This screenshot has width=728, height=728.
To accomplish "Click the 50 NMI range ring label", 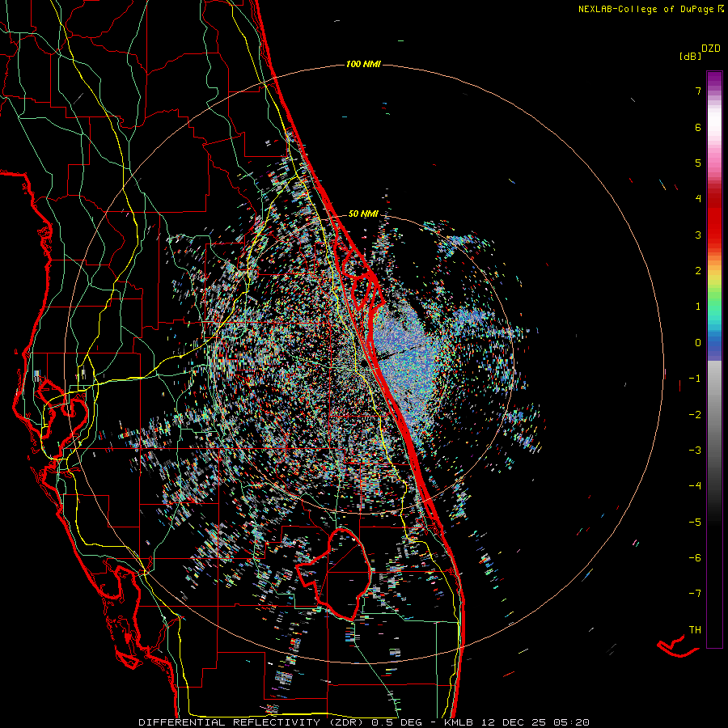I will (363, 214).
